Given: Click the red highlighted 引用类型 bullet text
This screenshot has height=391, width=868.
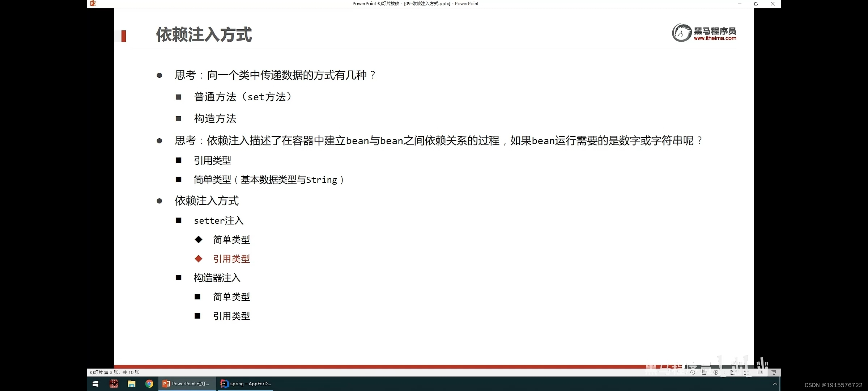Looking at the screenshot, I should 231,259.
